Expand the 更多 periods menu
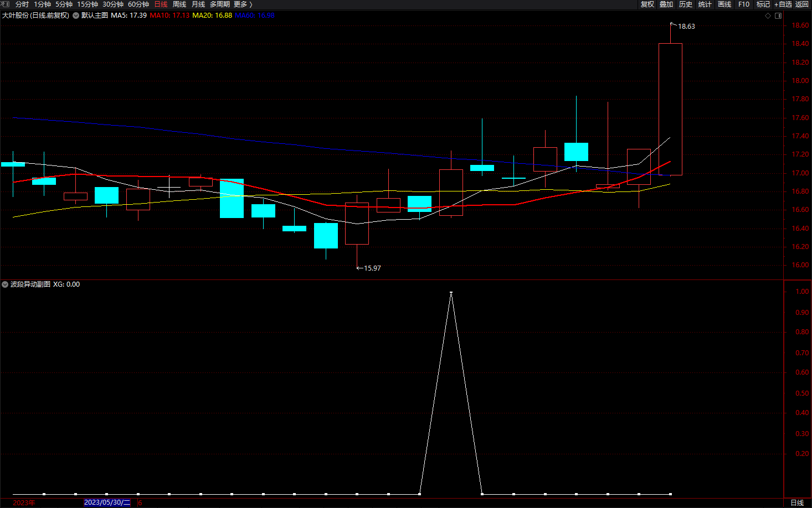The height and width of the screenshot is (508, 812). point(243,4)
